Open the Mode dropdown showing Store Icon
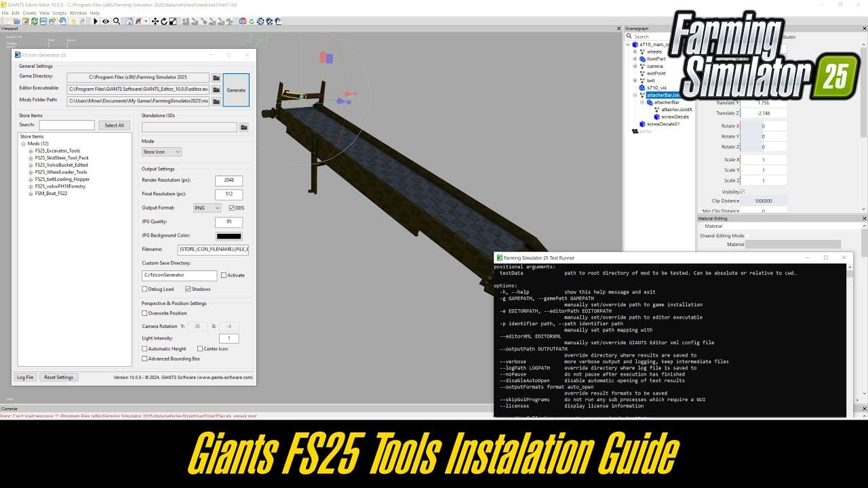The width and height of the screenshot is (868, 488). click(161, 152)
